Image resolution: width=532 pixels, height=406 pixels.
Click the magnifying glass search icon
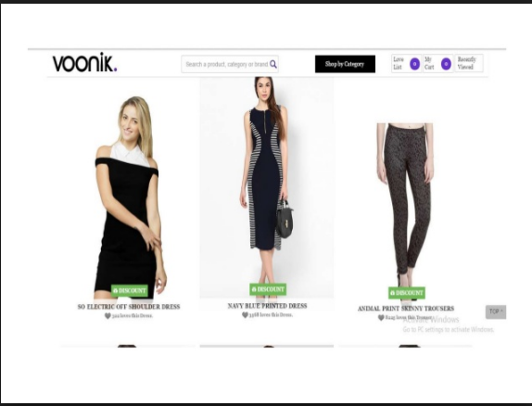pos(273,64)
